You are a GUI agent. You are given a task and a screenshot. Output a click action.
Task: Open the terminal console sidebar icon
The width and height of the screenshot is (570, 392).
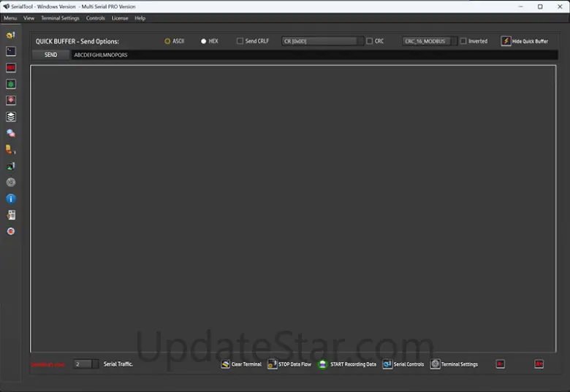[x=11, y=51]
